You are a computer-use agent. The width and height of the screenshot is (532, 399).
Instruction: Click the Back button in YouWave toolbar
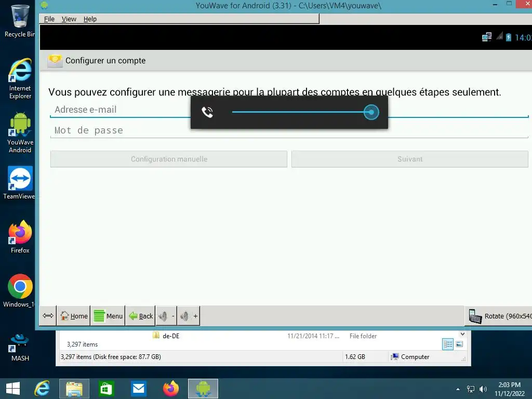[140, 316]
